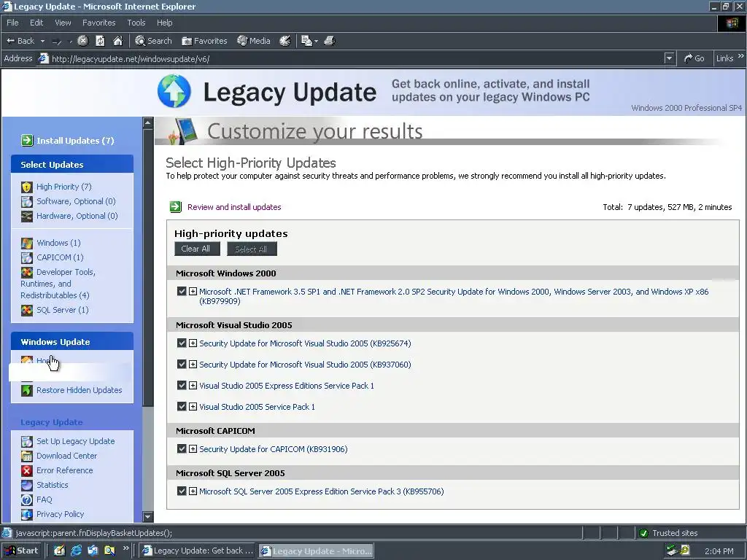
Task: Go to the Home page icon
Action: 117,41
